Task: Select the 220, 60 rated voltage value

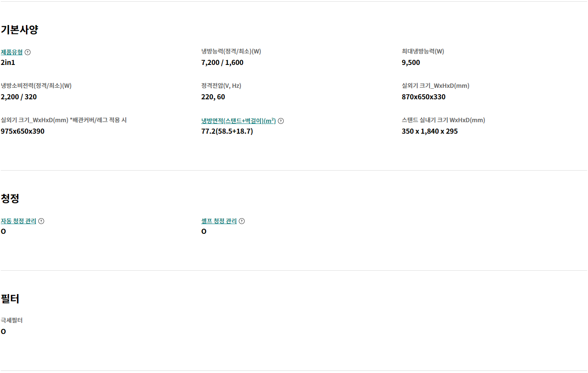Action: point(213,97)
